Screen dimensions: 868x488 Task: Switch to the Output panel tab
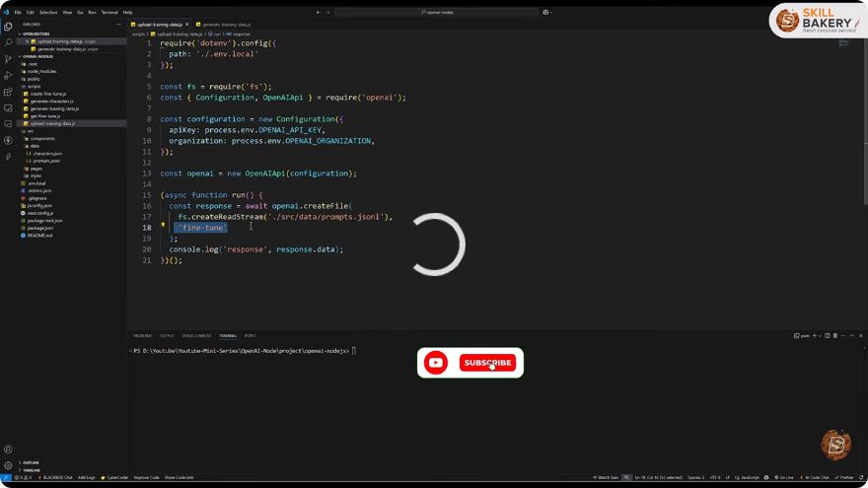coord(167,336)
